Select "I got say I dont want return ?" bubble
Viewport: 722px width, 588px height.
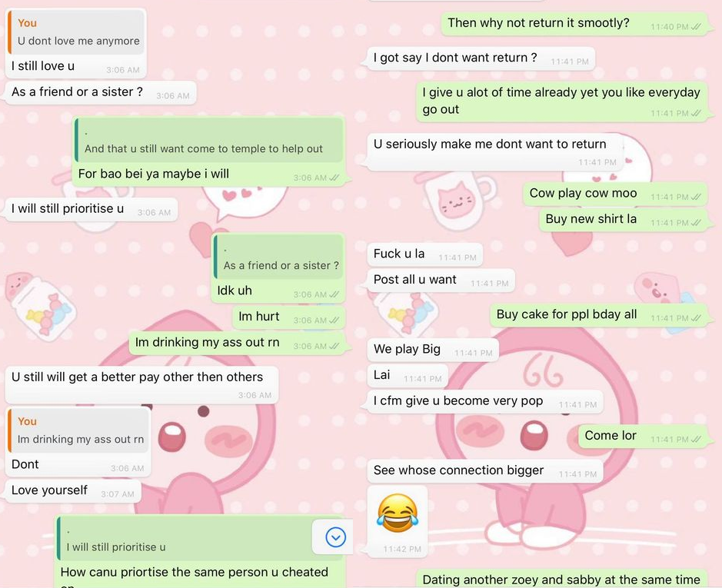(x=481, y=58)
